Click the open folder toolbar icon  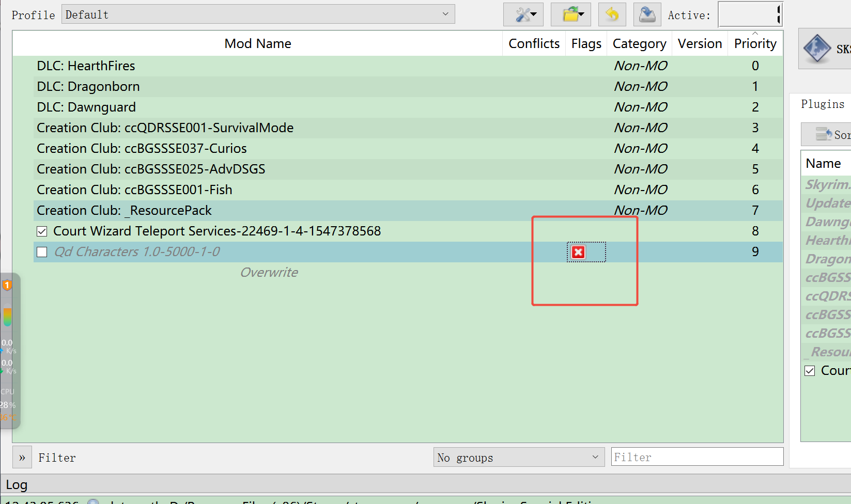tap(570, 14)
